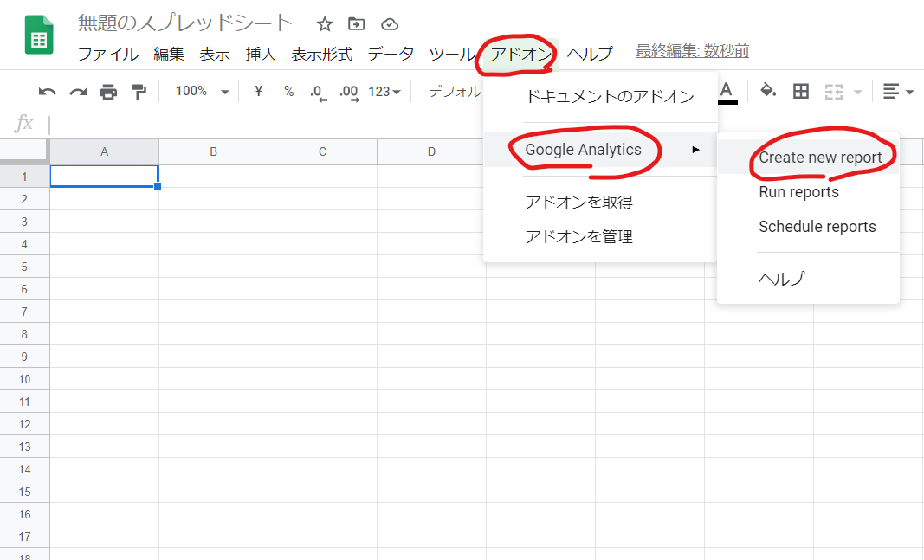The height and width of the screenshot is (560, 924).
Task: Open the データ menu
Action: click(391, 54)
